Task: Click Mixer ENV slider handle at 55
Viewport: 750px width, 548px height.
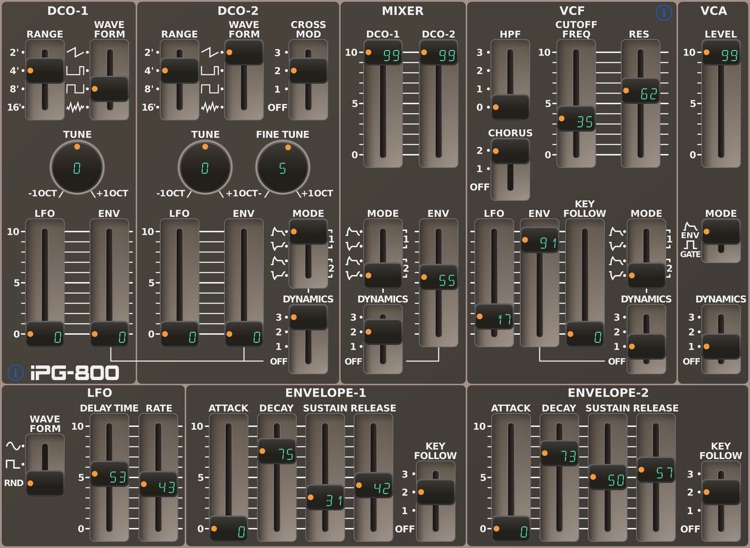Action: coord(439,277)
